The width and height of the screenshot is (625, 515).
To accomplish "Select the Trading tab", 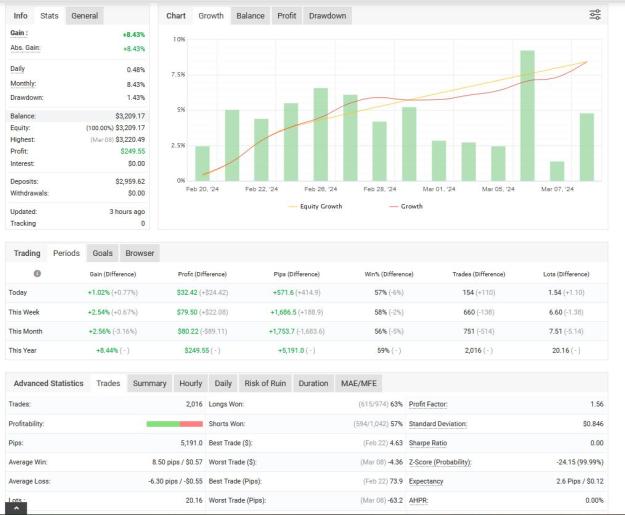I will pyautogui.click(x=27, y=253).
